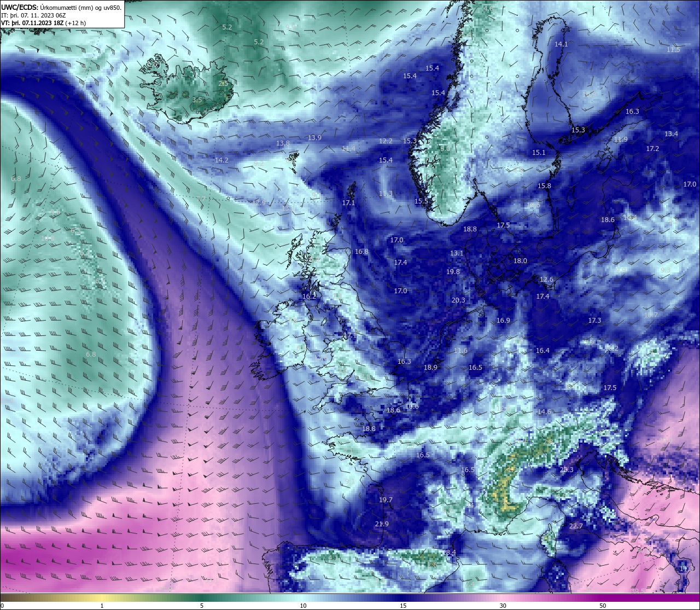Click the 19.8 value label

tap(453, 272)
